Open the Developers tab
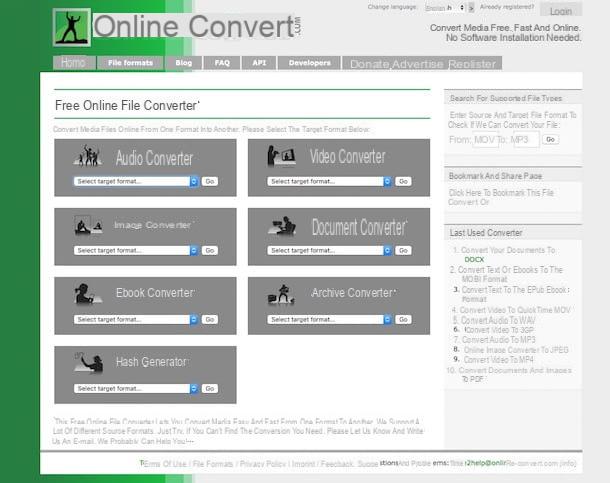This screenshot has width=610, height=483. [310, 63]
